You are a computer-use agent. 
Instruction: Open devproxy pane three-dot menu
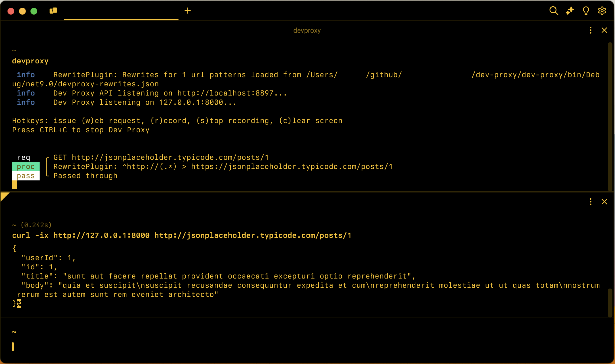(590, 30)
